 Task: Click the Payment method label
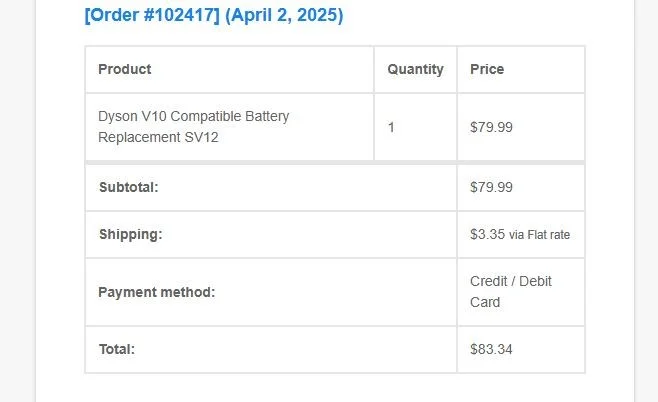pos(156,292)
